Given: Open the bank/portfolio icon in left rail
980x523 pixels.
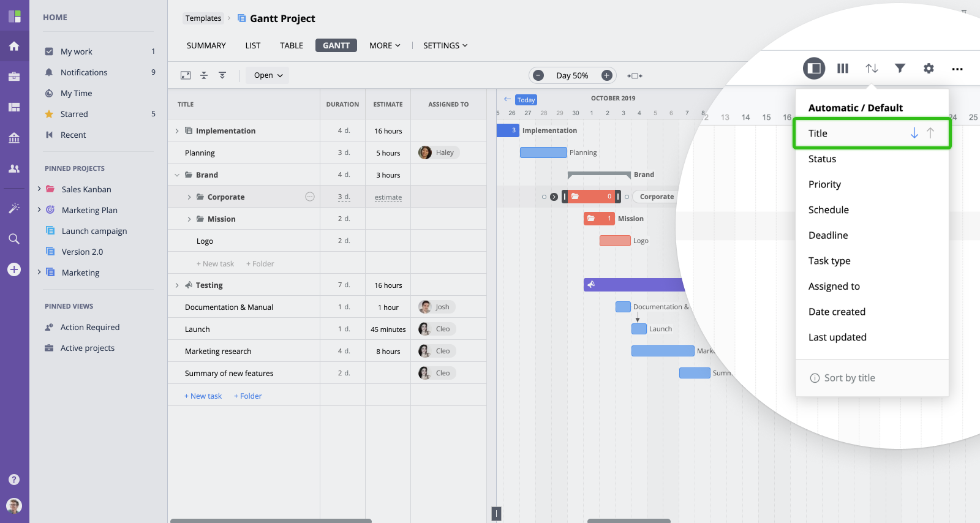Looking at the screenshot, I should point(14,138).
